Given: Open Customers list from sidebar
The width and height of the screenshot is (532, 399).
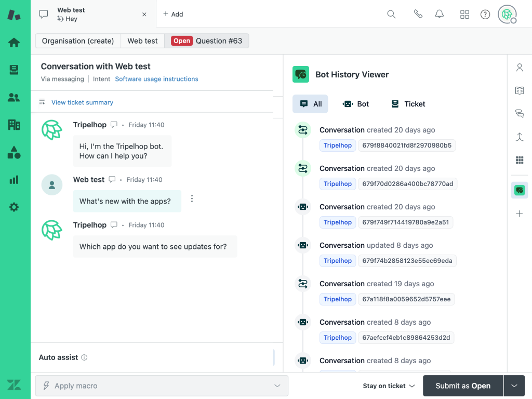Looking at the screenshot, I should coord(14,97).
